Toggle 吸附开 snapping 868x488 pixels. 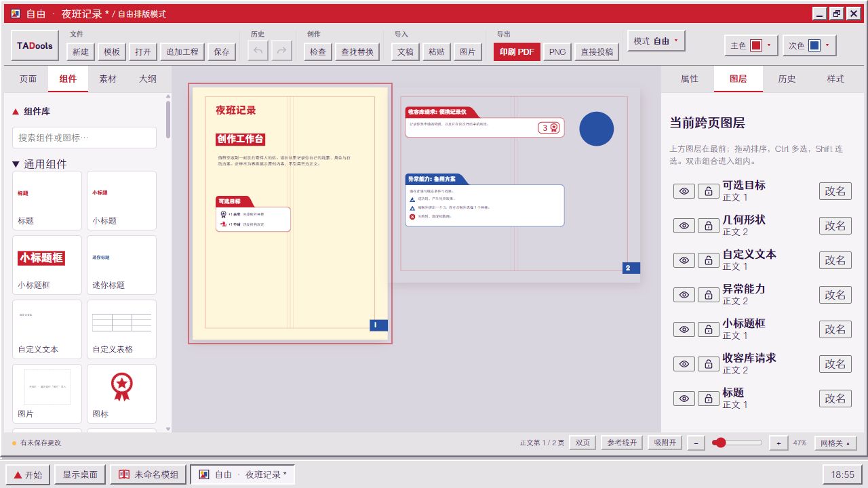coord(665,443)
